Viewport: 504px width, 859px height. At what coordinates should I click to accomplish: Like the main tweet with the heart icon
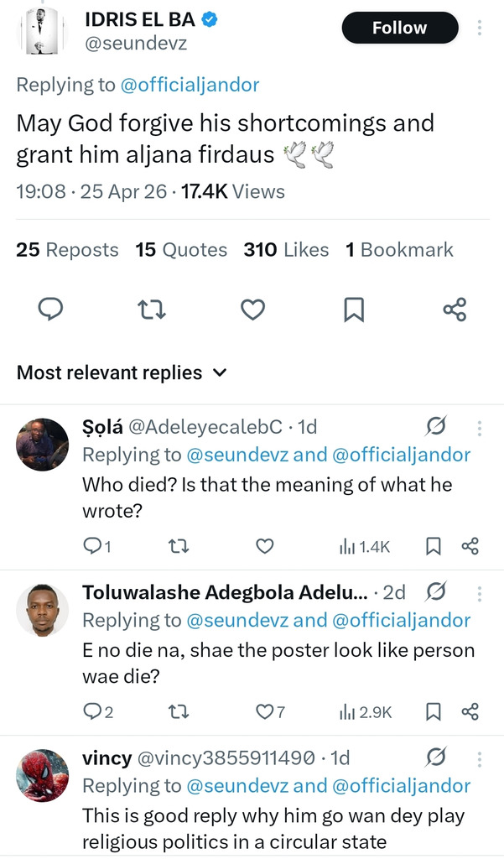tap(252, 310)
